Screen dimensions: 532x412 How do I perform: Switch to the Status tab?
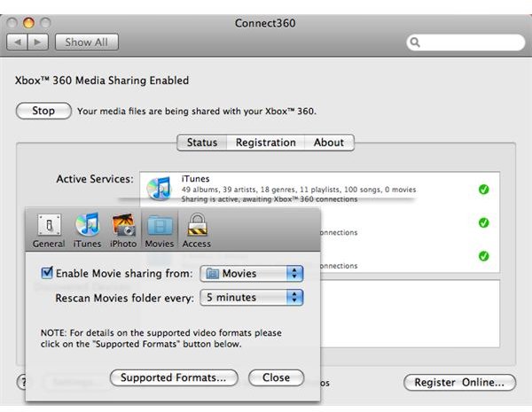coord(202,143)
